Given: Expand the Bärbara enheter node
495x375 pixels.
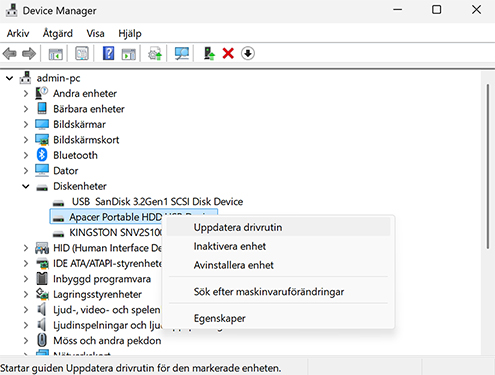Looking at the screenshot, I should point(26,109).
